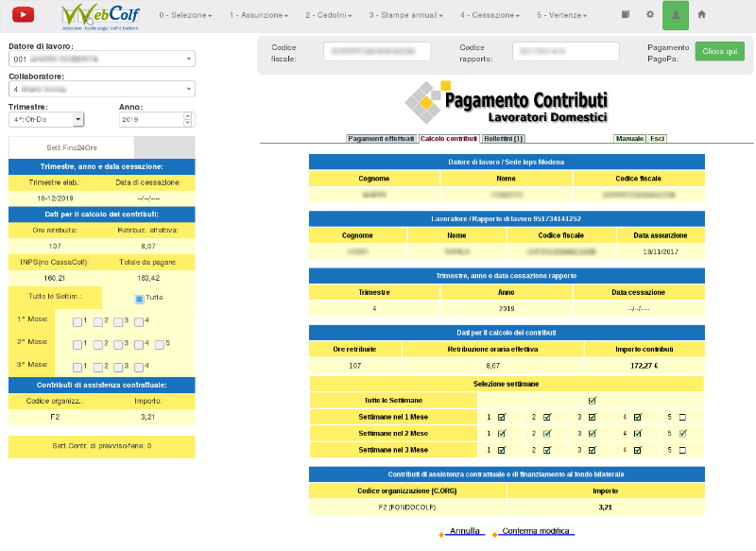
Task: Click the 'Anno' year input field
Action: pos(150,120)
